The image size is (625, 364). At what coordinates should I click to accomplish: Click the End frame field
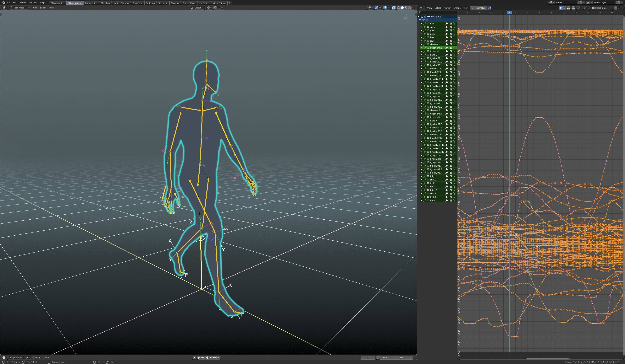(x=405, y=358)
